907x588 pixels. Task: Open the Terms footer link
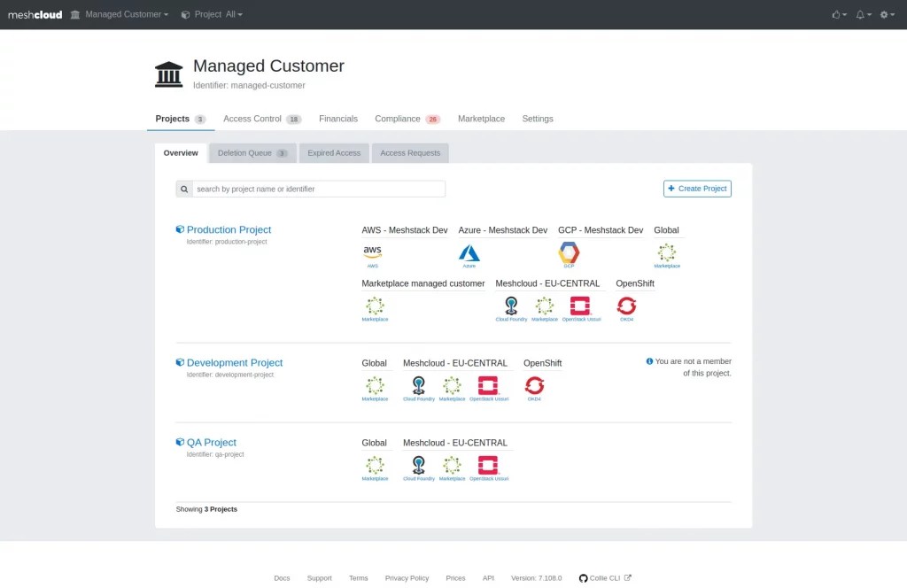[358, 578]
